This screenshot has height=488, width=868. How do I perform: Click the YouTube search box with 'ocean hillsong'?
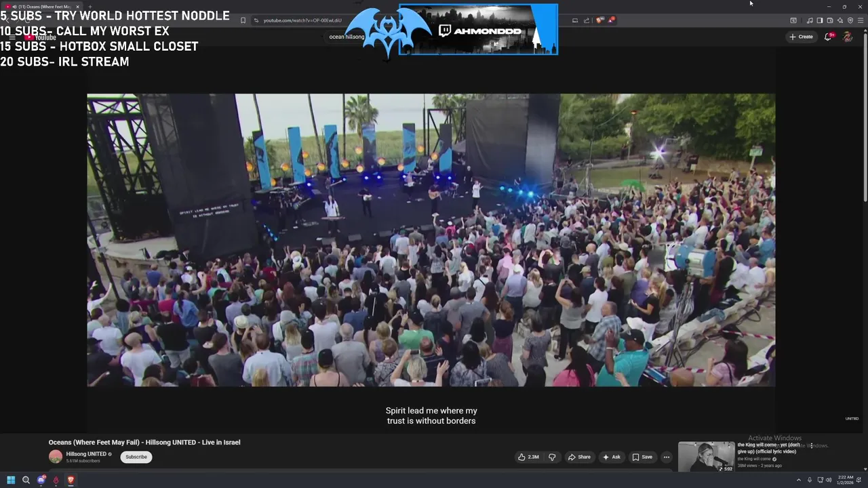click(x=347, y=37)
